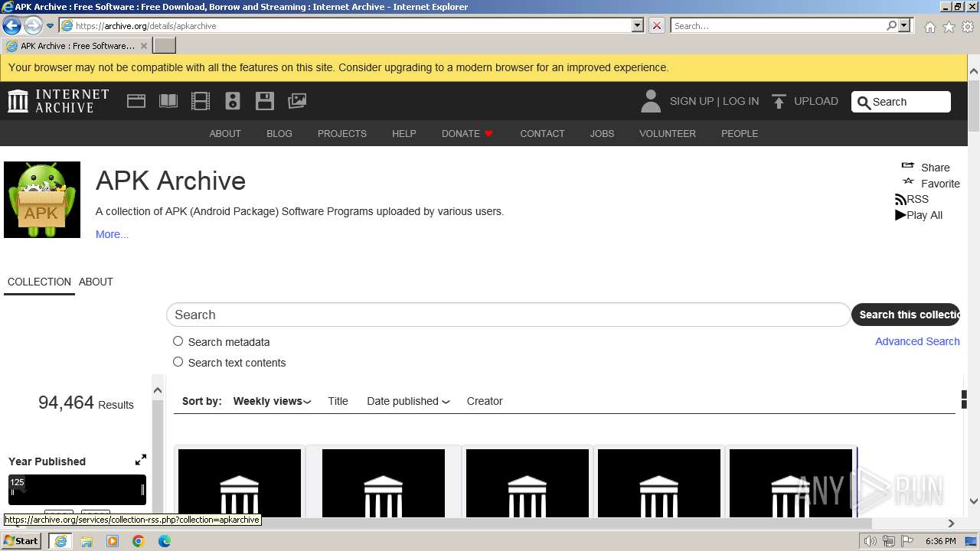Click the taskbar volume icon
The height and width of the screenshot is (551, 980).
click(x=871, y=541)
